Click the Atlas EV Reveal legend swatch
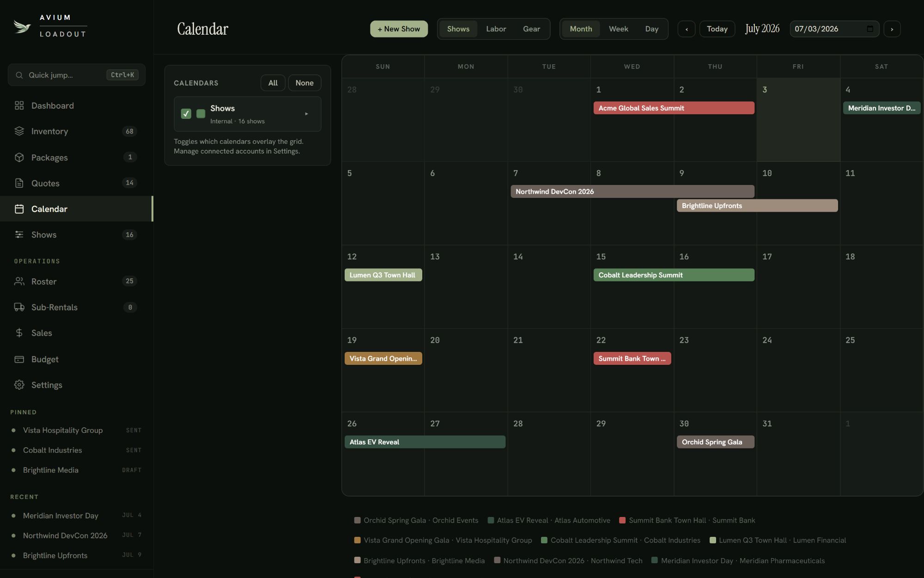 [x=491, y=520]
